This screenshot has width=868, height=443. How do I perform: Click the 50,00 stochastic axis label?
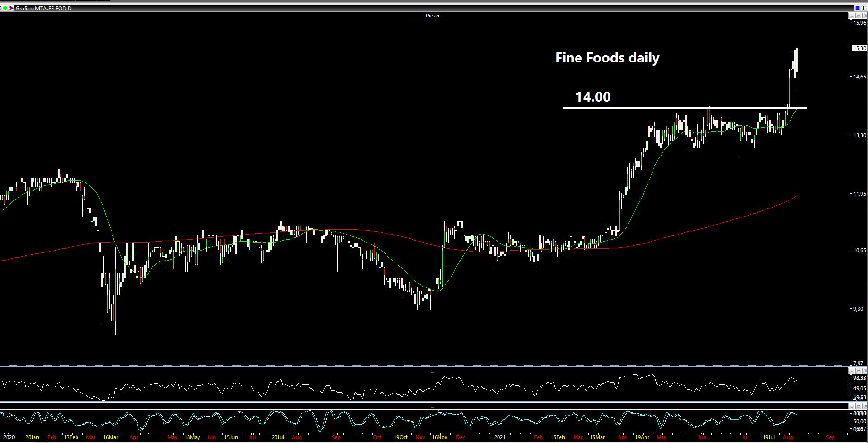click(859, 421)
